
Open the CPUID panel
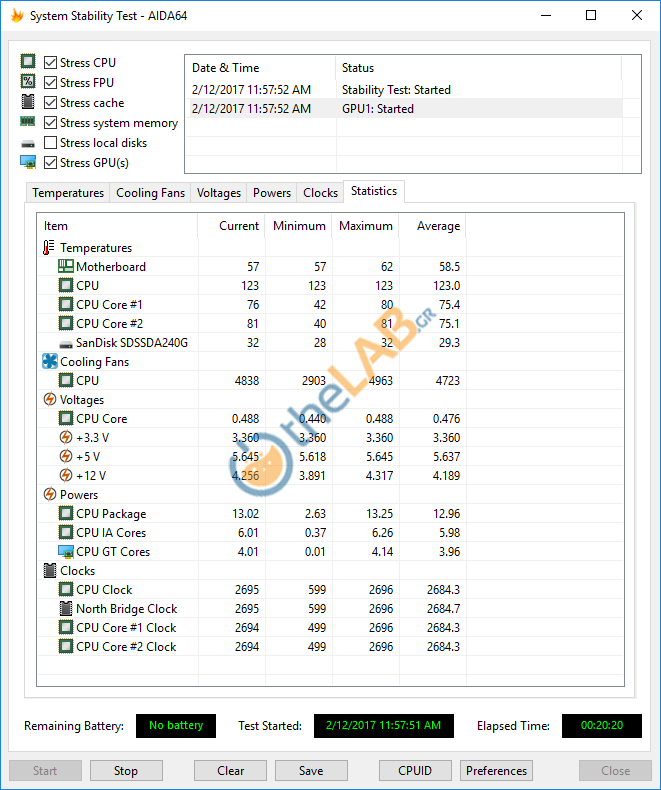click(415, 771)
